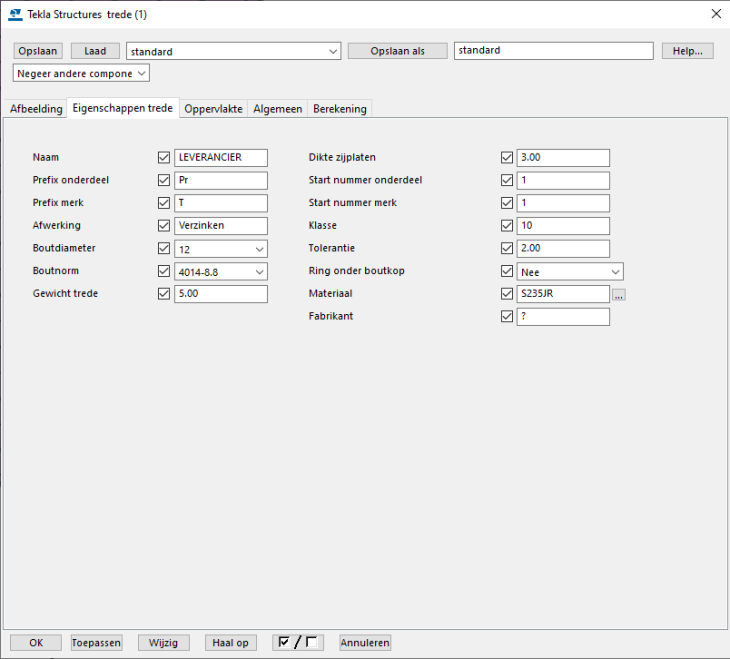Click the Tekla Structures logo icon in title bar
This screenshot has width=730, height=659.
pos(15,14)
